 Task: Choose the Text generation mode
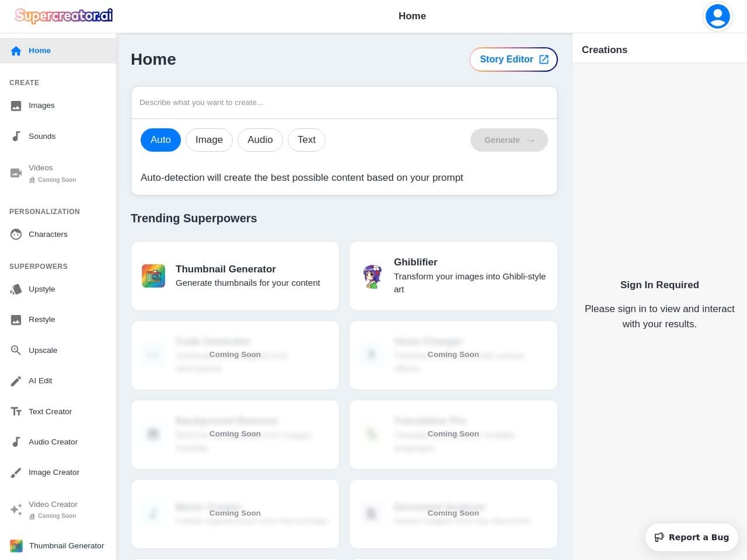(306, 140)
